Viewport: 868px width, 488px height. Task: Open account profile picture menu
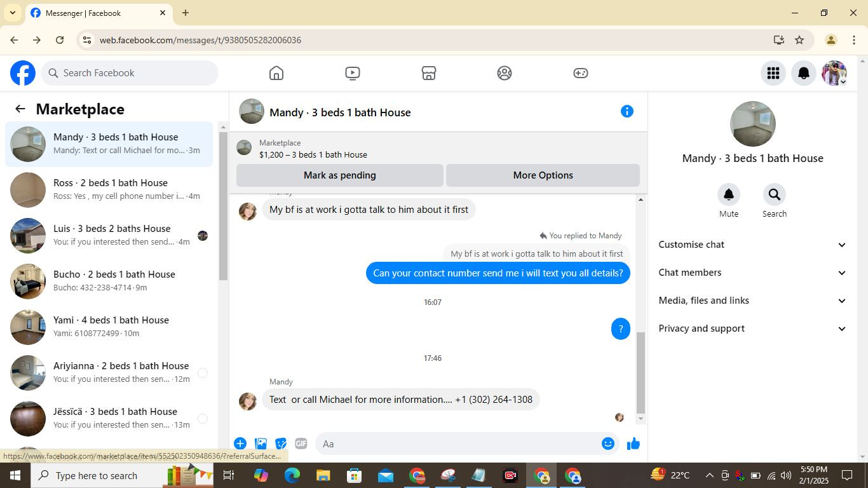coord(834,73)
